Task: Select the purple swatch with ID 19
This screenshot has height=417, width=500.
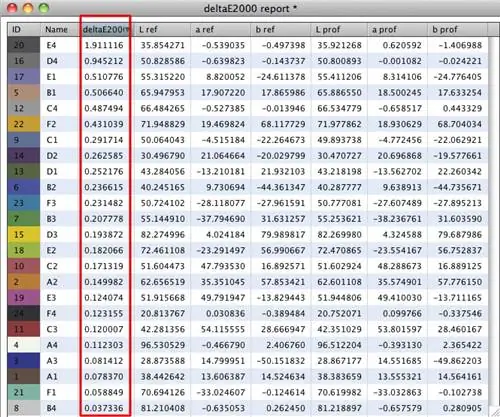Action: coord(24,298)
